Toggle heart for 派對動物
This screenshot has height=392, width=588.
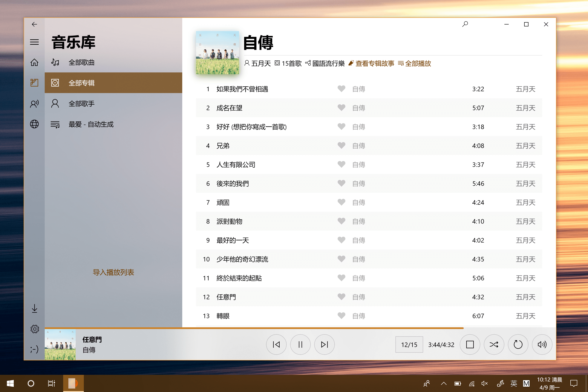tap(341, 221)
